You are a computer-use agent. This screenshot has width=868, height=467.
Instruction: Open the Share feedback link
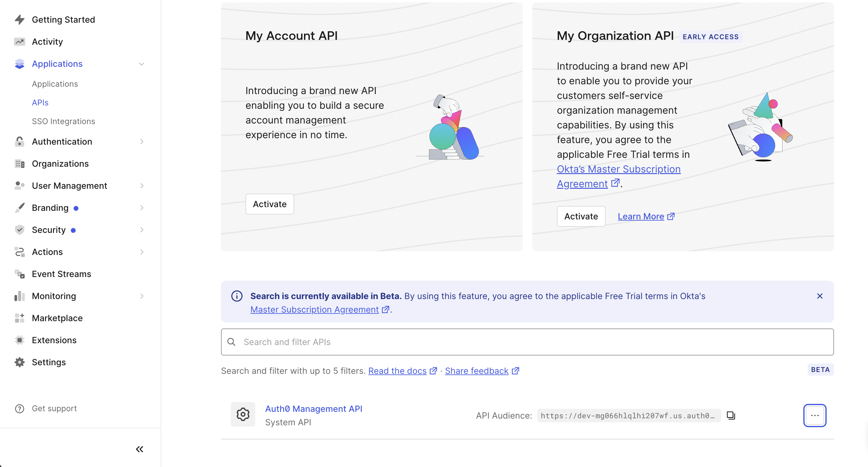482,371
